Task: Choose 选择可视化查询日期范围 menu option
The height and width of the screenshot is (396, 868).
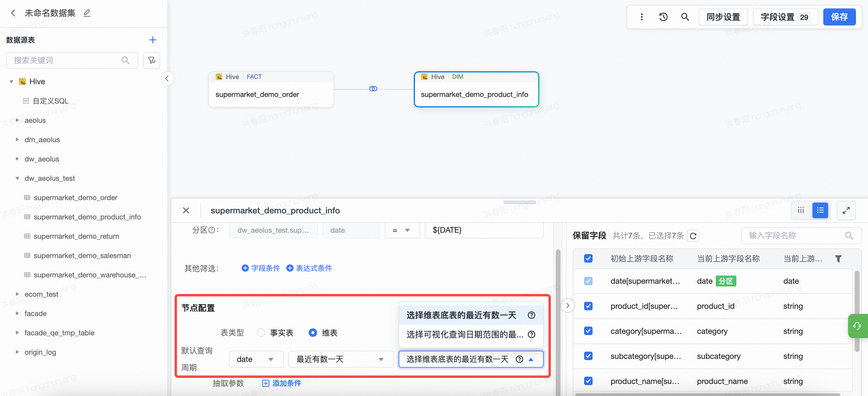Action: pyautogui.click(x=464, y=334)
